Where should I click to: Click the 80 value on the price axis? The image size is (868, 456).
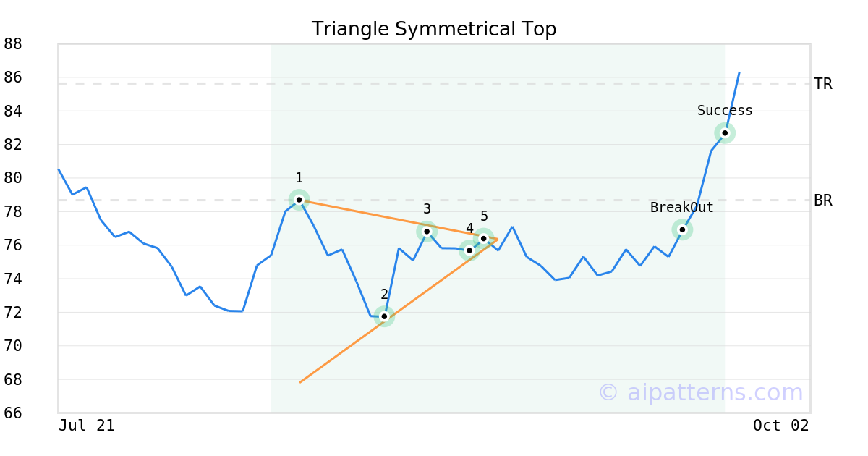(x=13, y=178)
